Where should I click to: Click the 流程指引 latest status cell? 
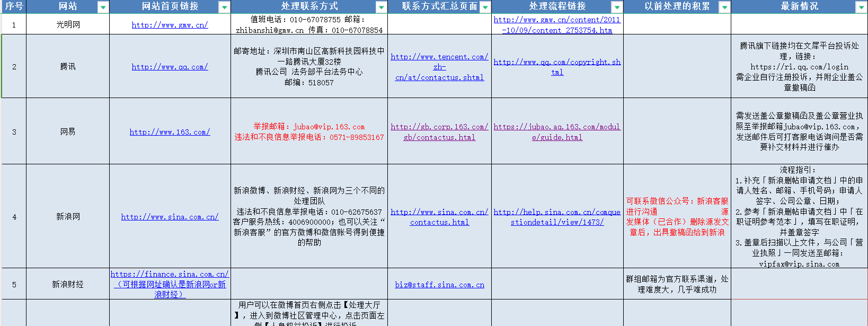[x=799, y=216]
